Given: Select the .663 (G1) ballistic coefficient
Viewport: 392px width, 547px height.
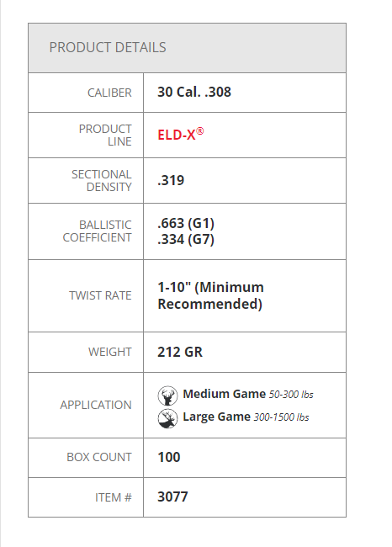Looking at the screenshot, I should [186, 223].
